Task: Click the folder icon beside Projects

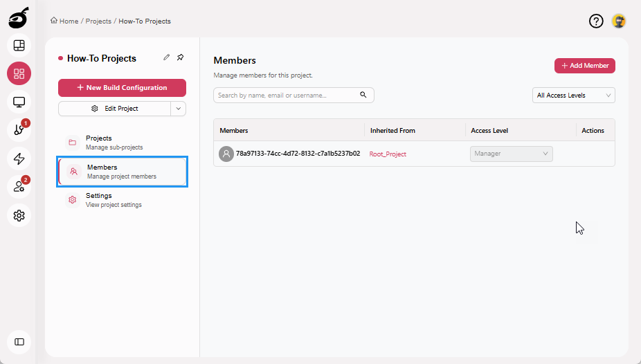Action: [x=73, y=143]
